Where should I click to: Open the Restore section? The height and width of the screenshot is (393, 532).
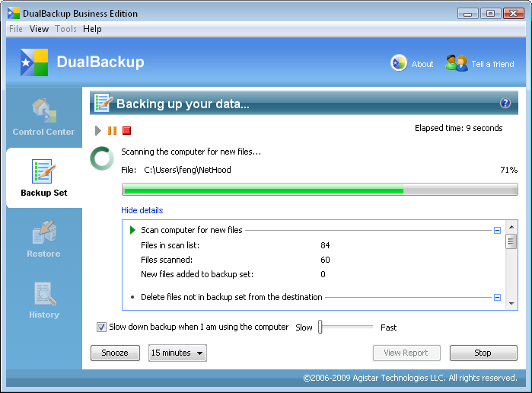pyautogui.click(x=44, y=239)
